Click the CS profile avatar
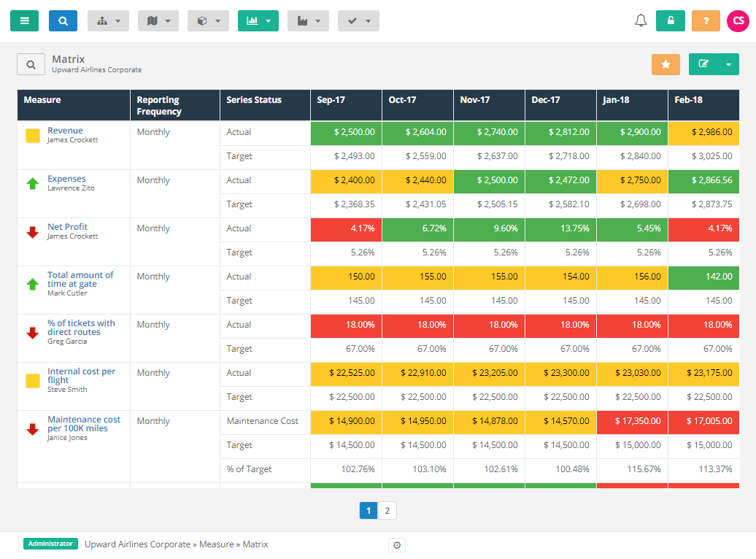Image resolution: width=756 pixels, height=559 pixels. click(x=737, y=20)
